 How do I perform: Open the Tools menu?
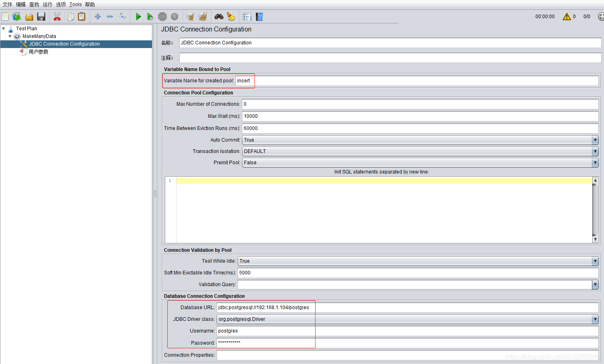pyautogui.click(x=76, y=4)
